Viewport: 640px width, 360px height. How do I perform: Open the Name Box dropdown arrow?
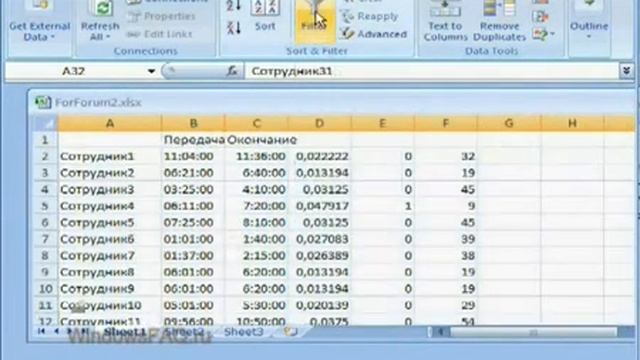[151, 71]
